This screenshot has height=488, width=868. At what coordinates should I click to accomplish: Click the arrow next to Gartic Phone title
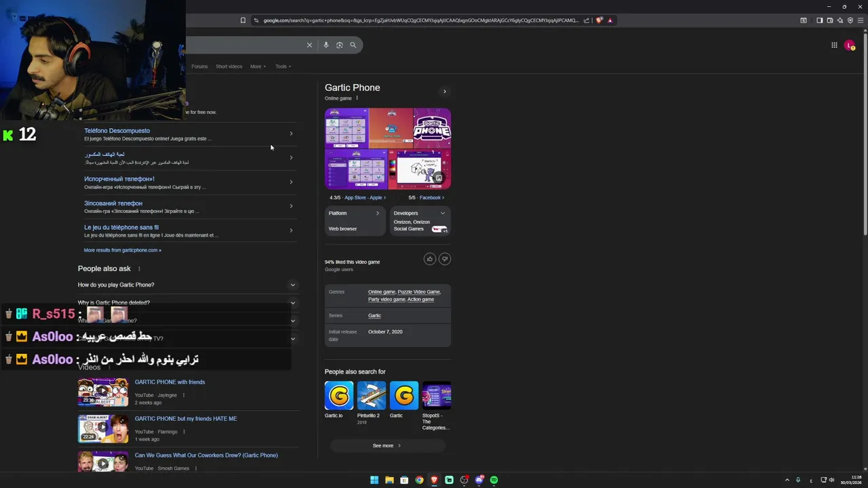[445, 91]
